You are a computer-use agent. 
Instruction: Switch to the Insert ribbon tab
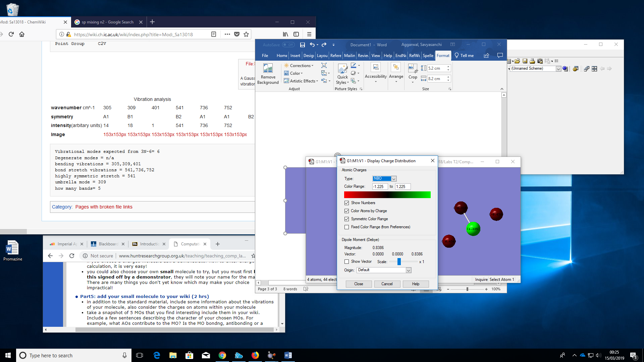coord(295,56)
